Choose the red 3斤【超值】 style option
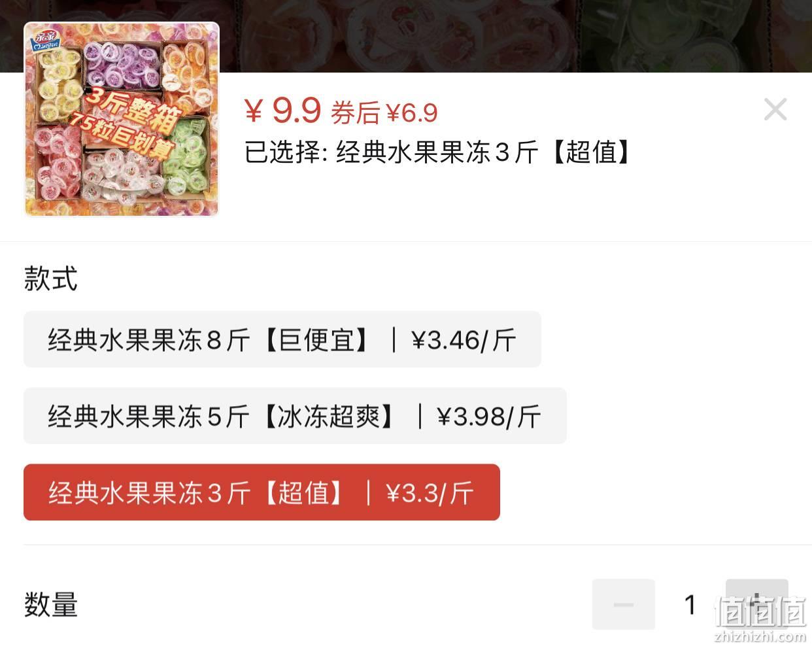The image size is (812, 648). click(x=262, y=492)
